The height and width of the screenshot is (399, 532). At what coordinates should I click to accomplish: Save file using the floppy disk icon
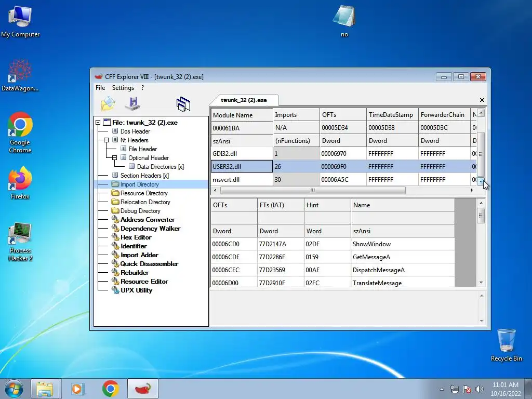coord(132,103)
